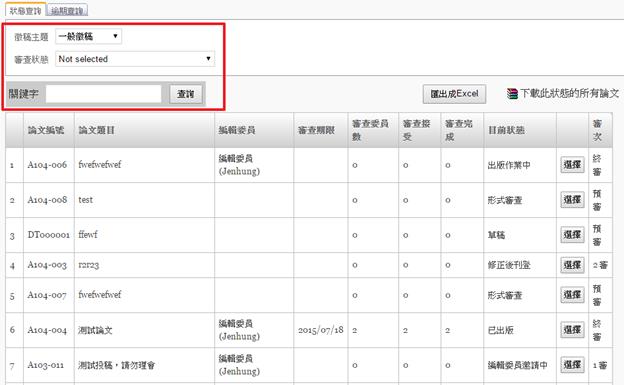Viewport: 624px width, 385px height.
Task: Click the archive icon beside the download-all-papers link
Action: pos(512,94)
